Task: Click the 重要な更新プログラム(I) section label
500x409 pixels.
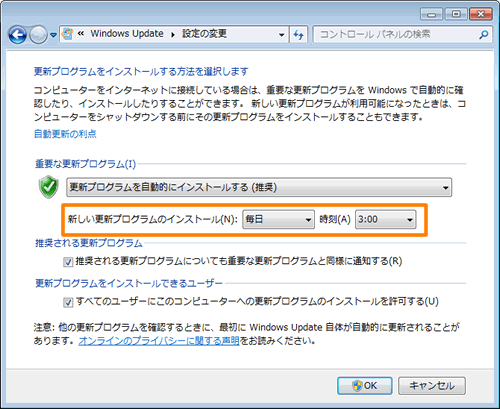Action: click(85, 164)
